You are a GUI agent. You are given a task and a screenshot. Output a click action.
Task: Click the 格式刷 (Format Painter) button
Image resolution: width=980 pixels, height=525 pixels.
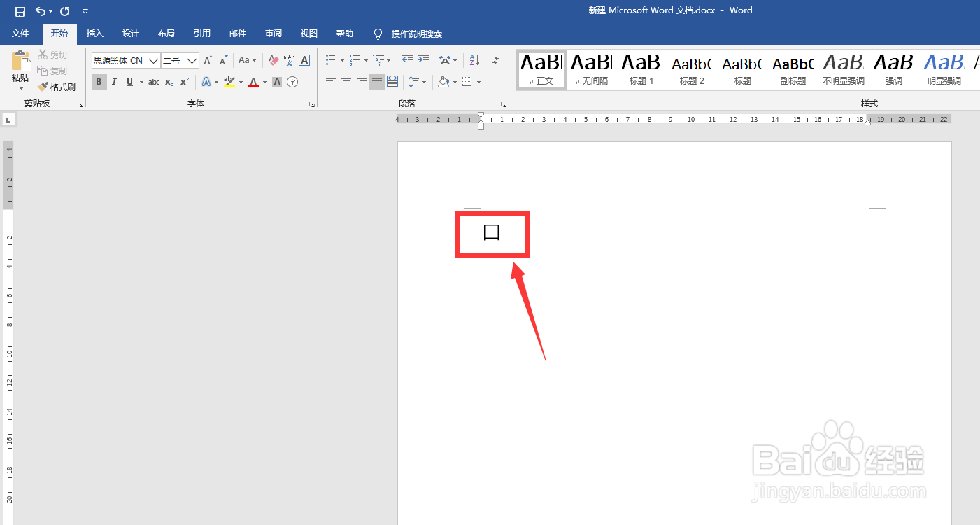[56, 87]
